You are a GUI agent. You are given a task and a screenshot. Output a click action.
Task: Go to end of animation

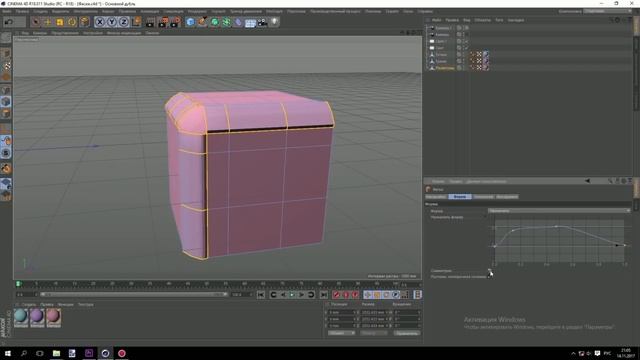point(324,294)
